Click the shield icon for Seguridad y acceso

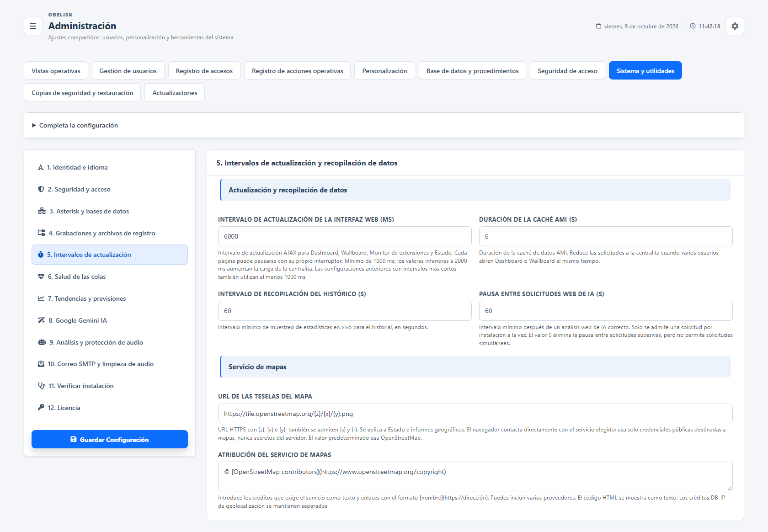point(41,189)
